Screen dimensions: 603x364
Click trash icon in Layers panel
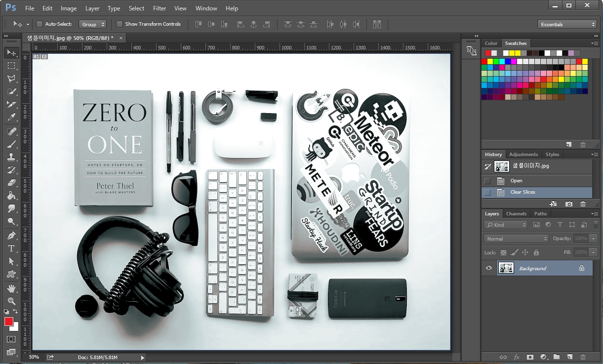pos(583,357)
